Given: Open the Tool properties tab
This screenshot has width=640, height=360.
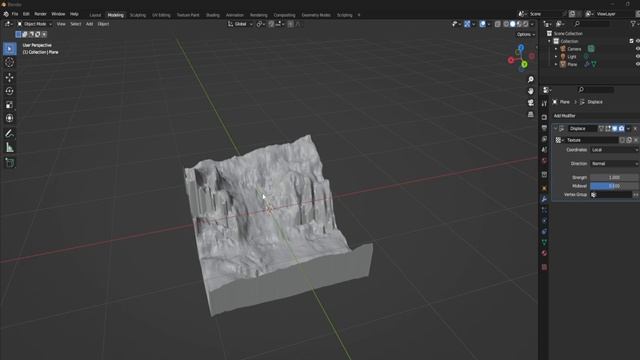Looking at the screenshot, I should pyautogui.click(x=544, y=104).
